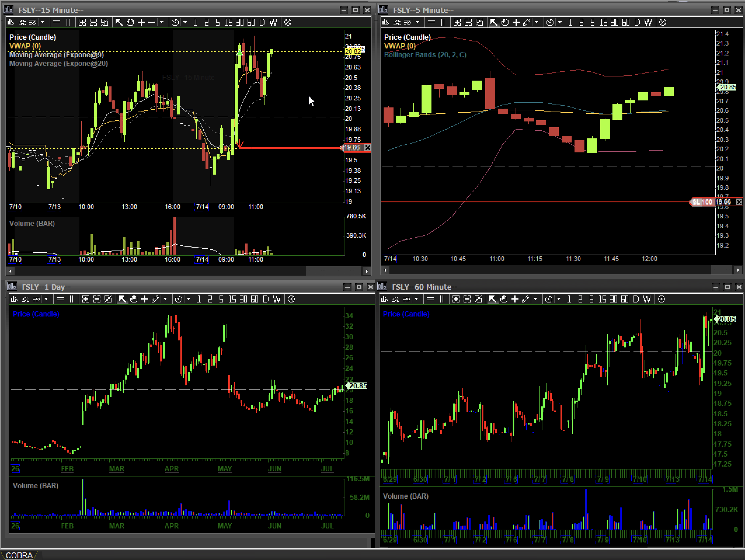Click the 7/14 date marker in 5 Minute chart
745x560 pixels.
click(x=390, y=259)
